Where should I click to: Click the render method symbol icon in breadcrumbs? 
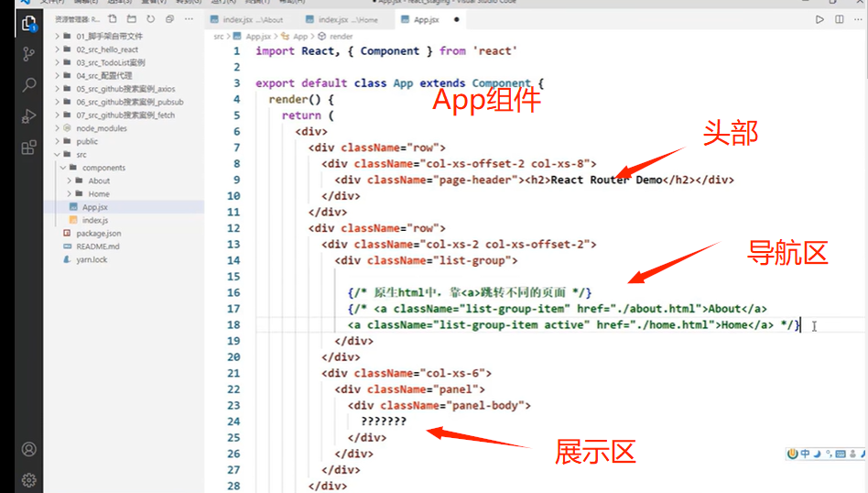(x=322, y=37)
